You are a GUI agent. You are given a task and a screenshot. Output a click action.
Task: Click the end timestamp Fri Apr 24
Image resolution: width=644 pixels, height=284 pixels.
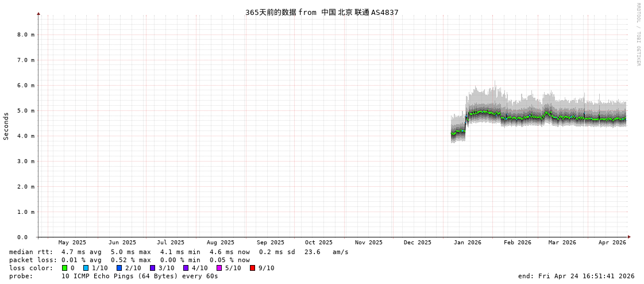[576, 276]
